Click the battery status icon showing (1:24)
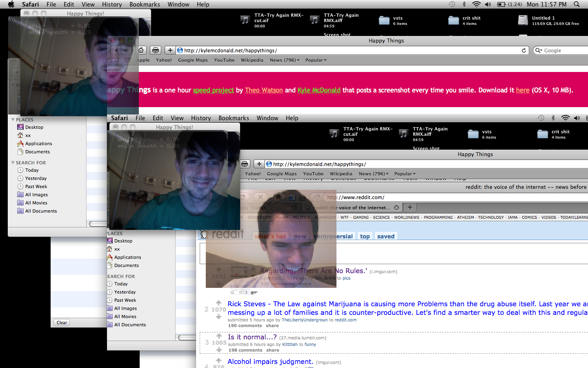This screenshot has width=588, height=368. tap(501, 4)
